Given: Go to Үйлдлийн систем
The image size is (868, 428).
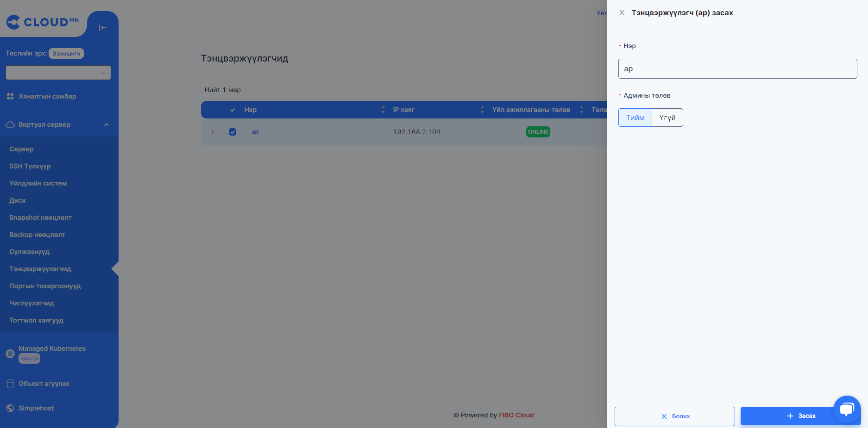Looking at the screenshot, I should tap(38, 183).
